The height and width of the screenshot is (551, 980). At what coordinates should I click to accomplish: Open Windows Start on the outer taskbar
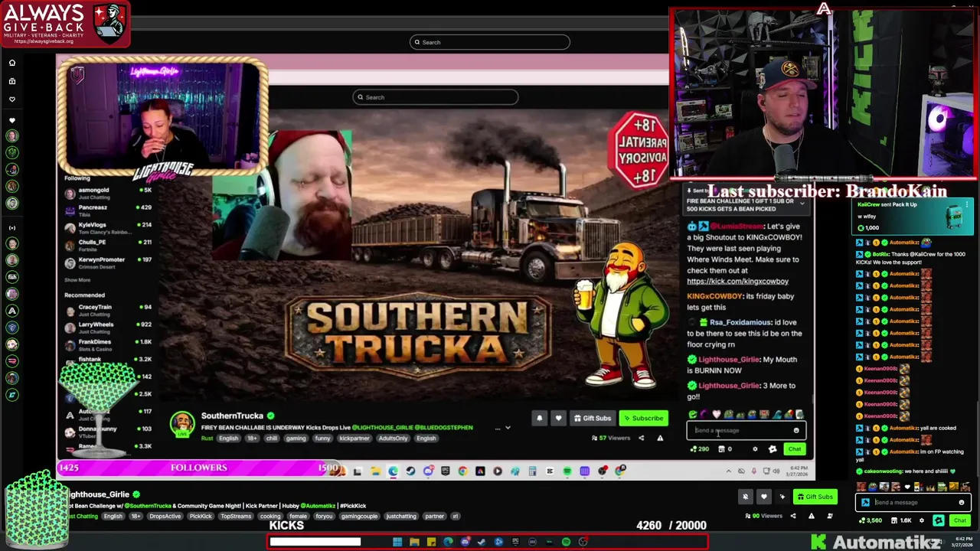tap(397, 542)
